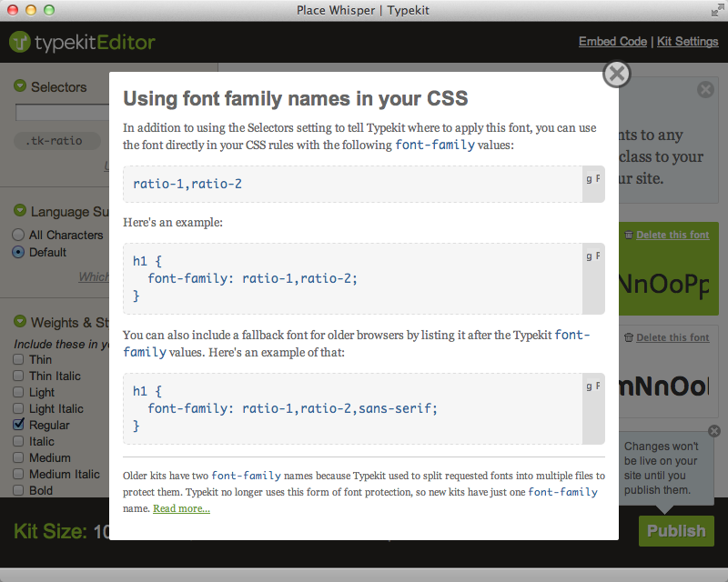728x582 pixels.
Task: Collapse the Language Support section
Action: (x=20, y=210)
